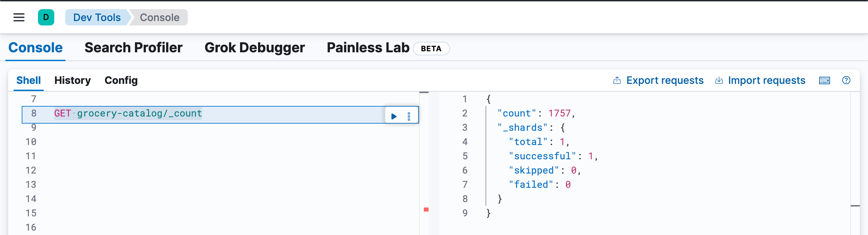The width and height of the screenshot is (868, 235).
Task: Click the Export requests upload icon
Action: coord(617,80)
